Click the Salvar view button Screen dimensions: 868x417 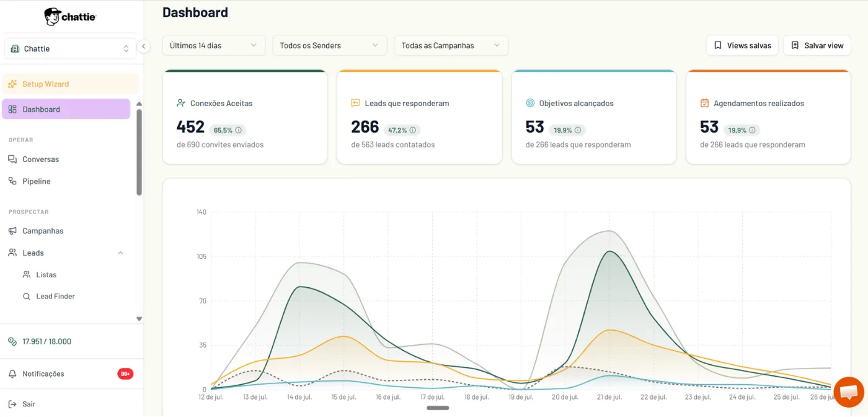[817, 45]
